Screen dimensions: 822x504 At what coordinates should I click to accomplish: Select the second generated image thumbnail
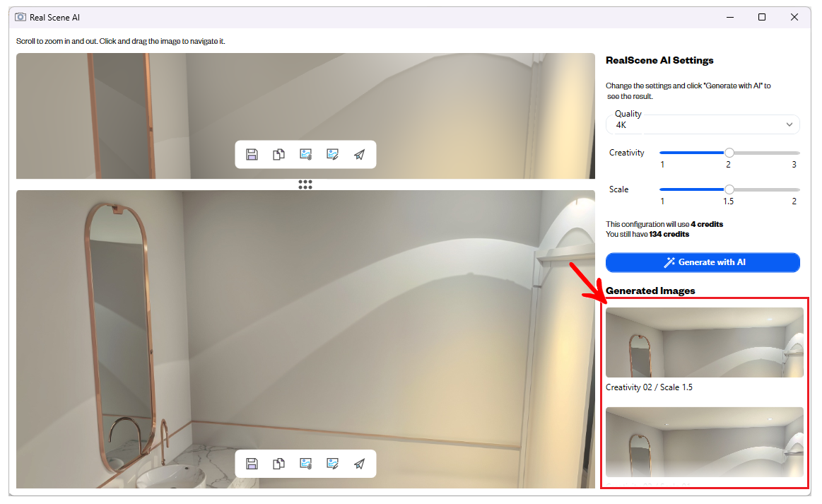pyautogui.click(x=705, y=442)
